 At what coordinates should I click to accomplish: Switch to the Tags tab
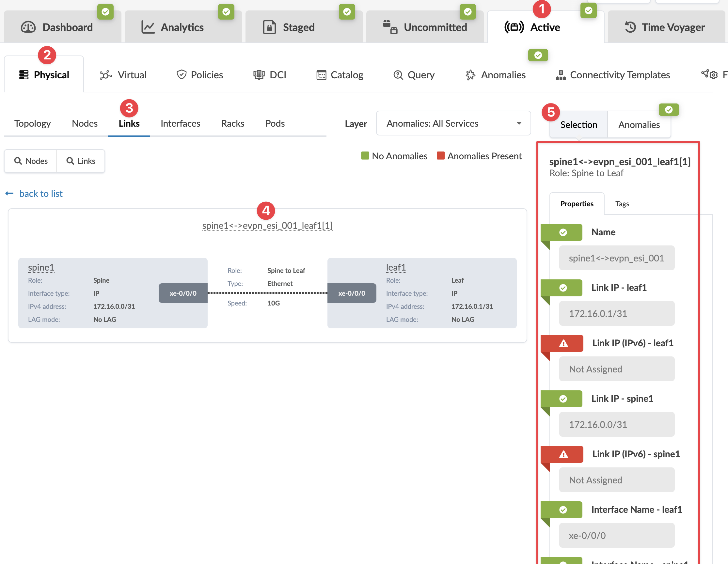point(622,204)
